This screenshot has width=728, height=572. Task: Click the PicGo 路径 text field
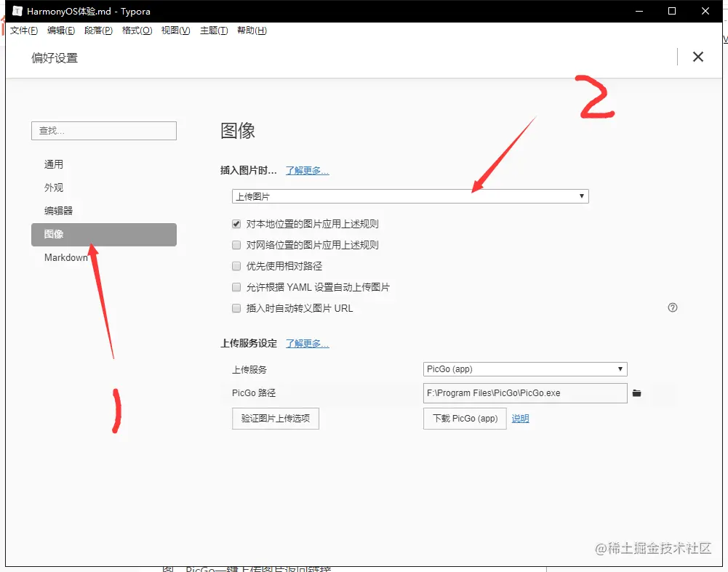(525, 393)
